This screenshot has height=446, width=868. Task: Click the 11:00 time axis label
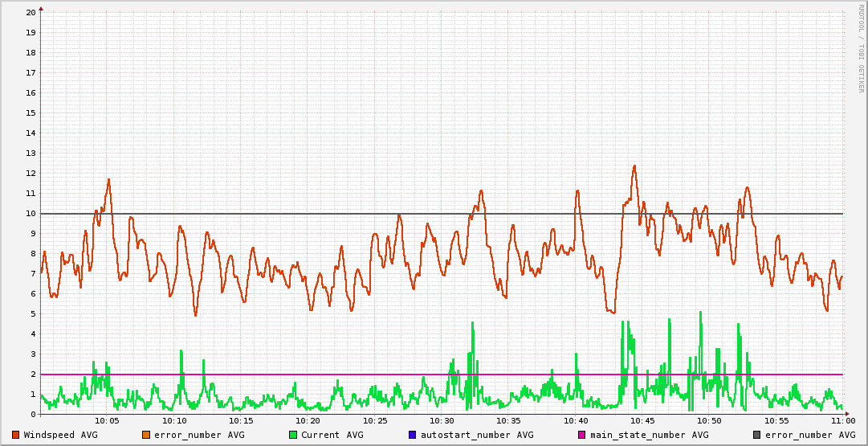coord(842,420)
